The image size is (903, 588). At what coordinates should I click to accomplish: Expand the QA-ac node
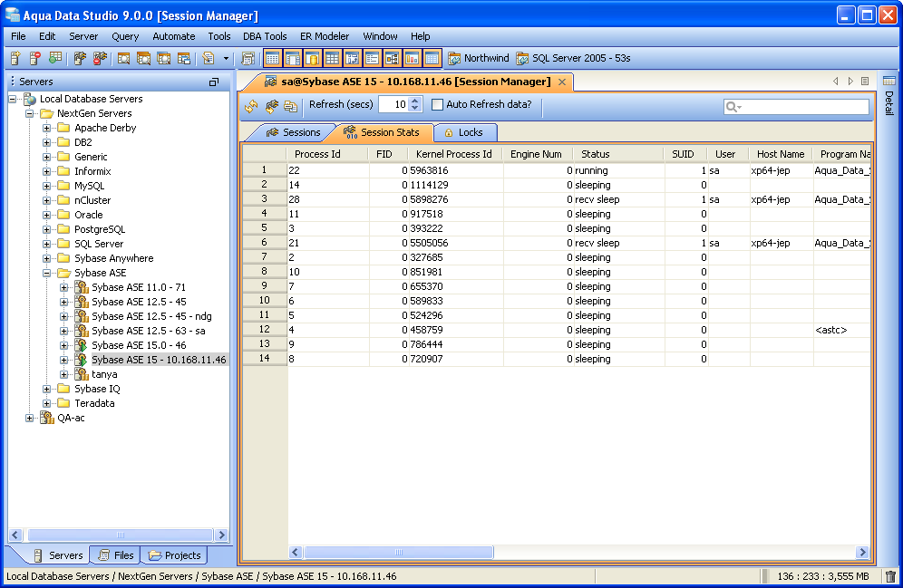click(29, 418)
